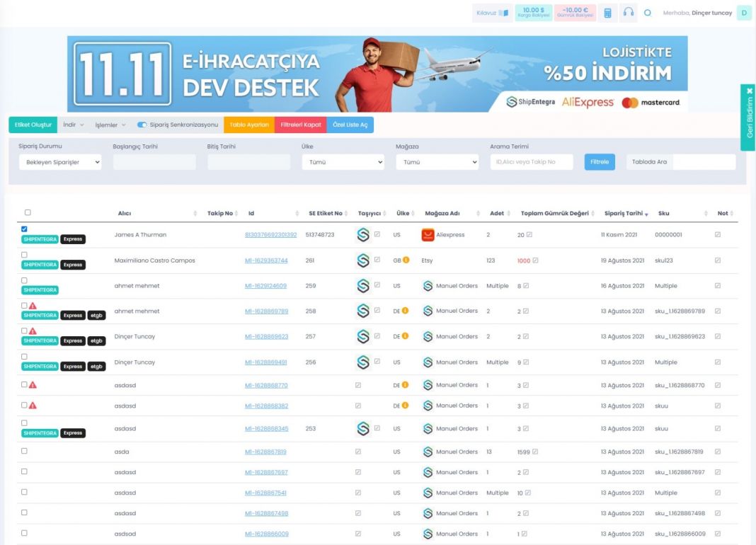Close the Geri Bildirim feedback tab
The image size is (756, 545).
coord(749,91)
